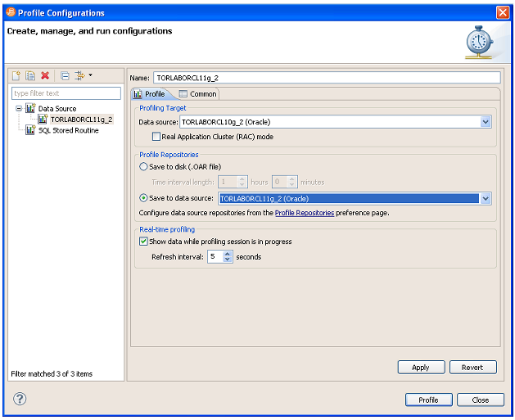515x420 pixels.
Task: Select Data Source tree item label
Action: pyautogui.click(x=57, y=109)
